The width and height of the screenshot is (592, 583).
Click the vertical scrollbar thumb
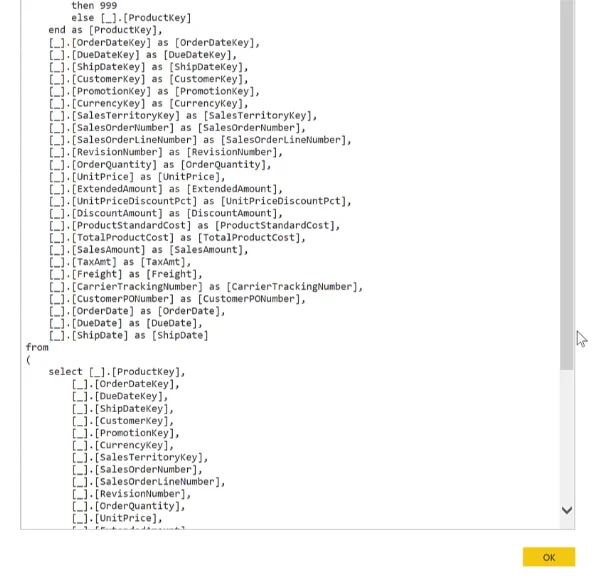(567, 185)
